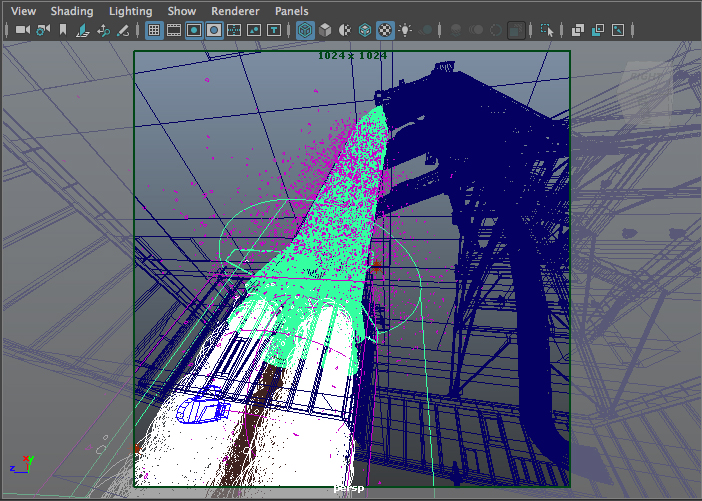Viewport: 702px width, 501px height.
Task: Click the '1024 x 1024' resolution label
Action: [352, 56]
